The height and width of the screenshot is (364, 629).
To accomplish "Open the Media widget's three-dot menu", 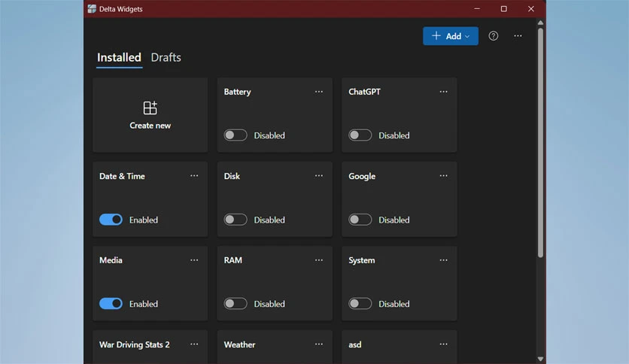I will pos(194,260).
